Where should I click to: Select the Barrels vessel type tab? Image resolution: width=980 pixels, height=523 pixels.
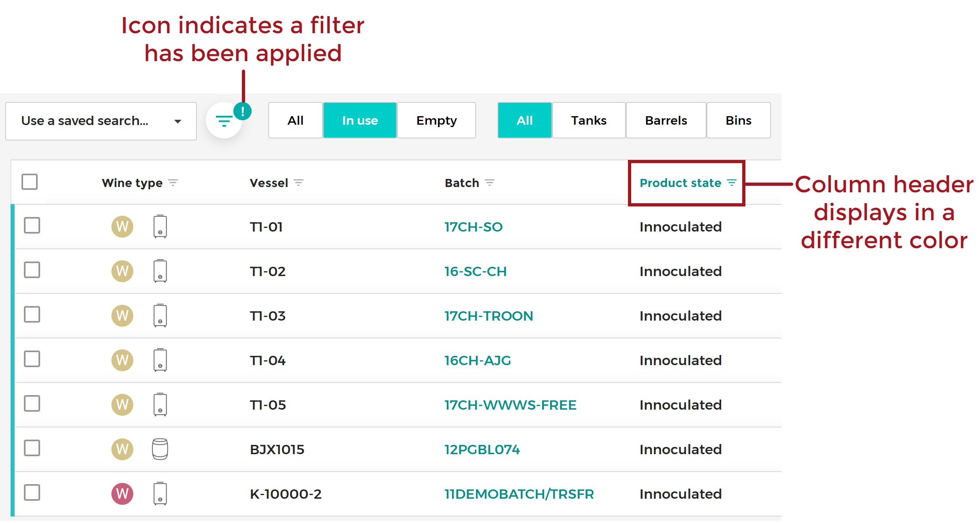(x=666, y=120)
